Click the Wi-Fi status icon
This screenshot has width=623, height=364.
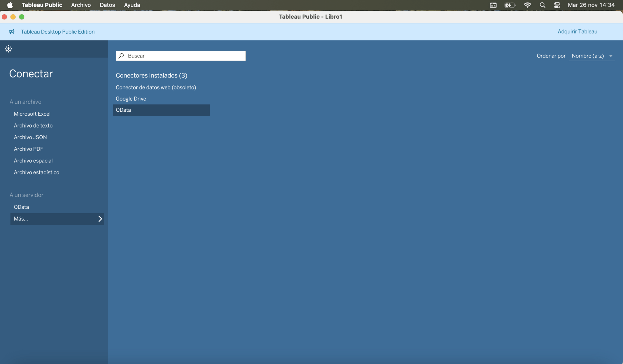coord(527,5)
